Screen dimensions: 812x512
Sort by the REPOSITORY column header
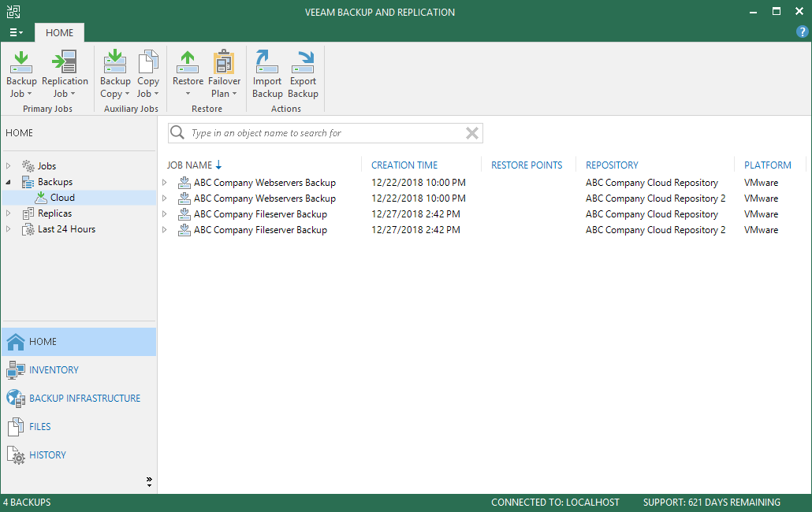point(612,165)
